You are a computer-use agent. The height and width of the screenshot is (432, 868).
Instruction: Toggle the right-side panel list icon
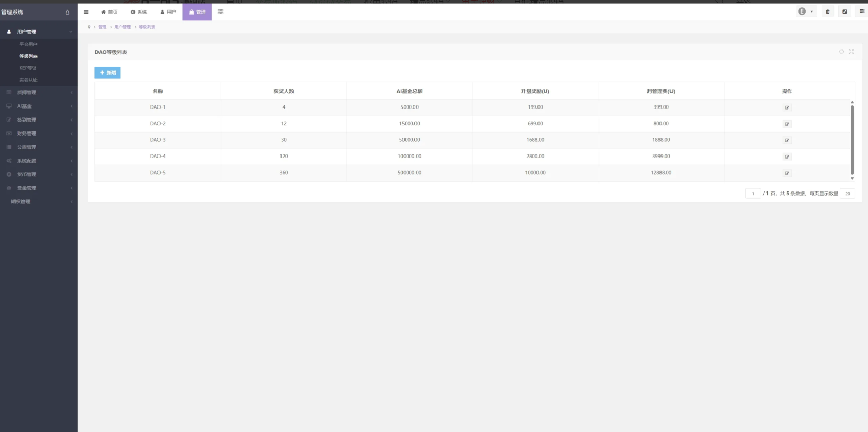pos(862,11)
